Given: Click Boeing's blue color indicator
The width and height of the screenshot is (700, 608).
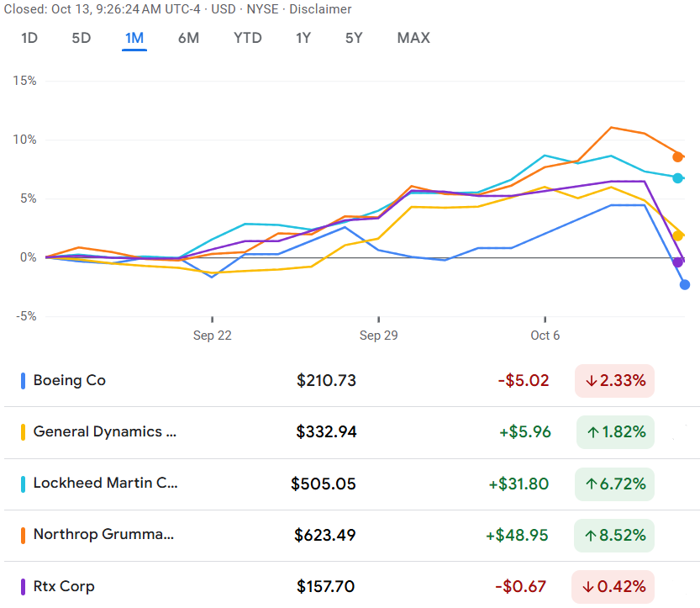Looking at the screenshot, I should [23, 381].
